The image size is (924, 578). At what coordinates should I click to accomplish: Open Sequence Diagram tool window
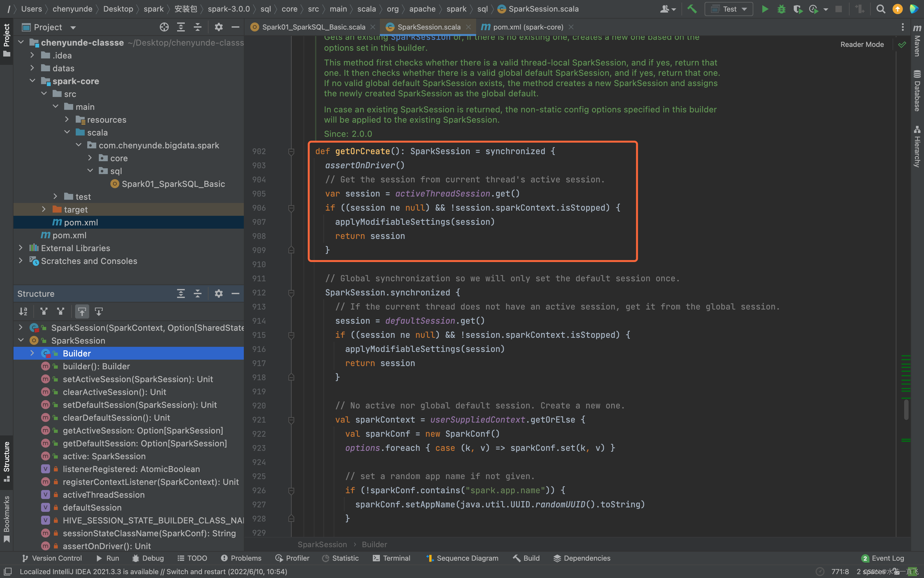click(x=462, y=558)
